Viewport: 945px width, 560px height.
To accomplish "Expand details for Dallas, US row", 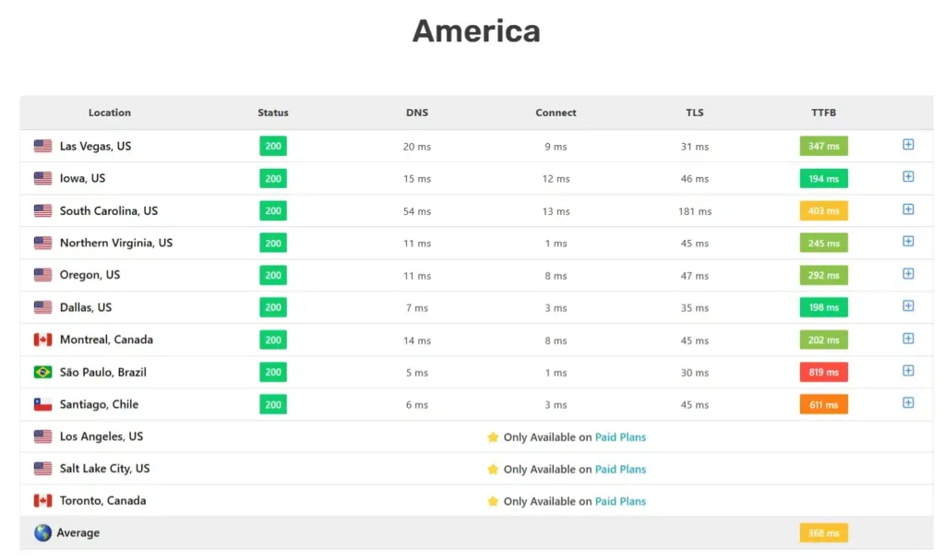I will (x=908, y=305).
